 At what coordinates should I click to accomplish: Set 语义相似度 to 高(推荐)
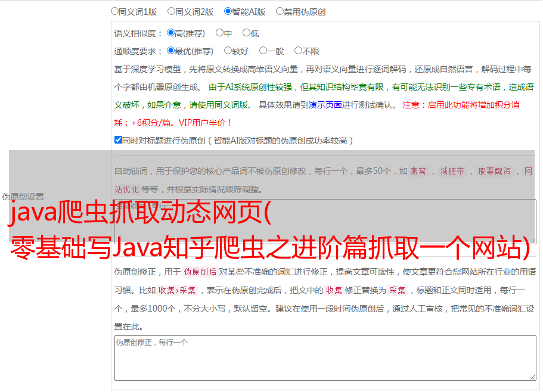170,33
